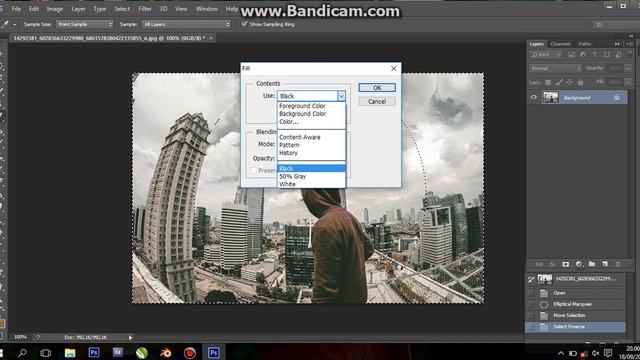
Task: Toggle the layer filter on/off switch
Action: (629, 55)
